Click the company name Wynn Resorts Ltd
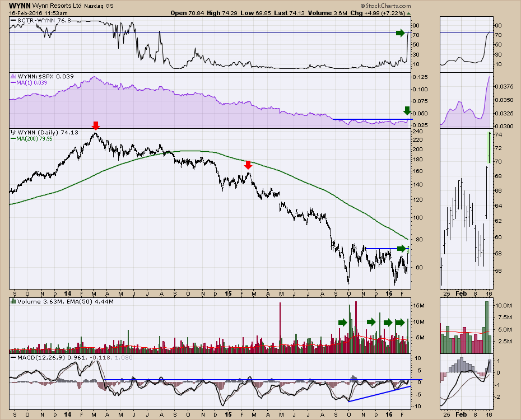 coord(57,6)
